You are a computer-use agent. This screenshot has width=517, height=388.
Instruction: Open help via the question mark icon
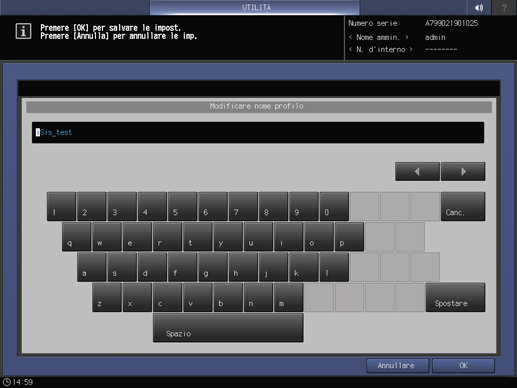[x=504, y=7]
